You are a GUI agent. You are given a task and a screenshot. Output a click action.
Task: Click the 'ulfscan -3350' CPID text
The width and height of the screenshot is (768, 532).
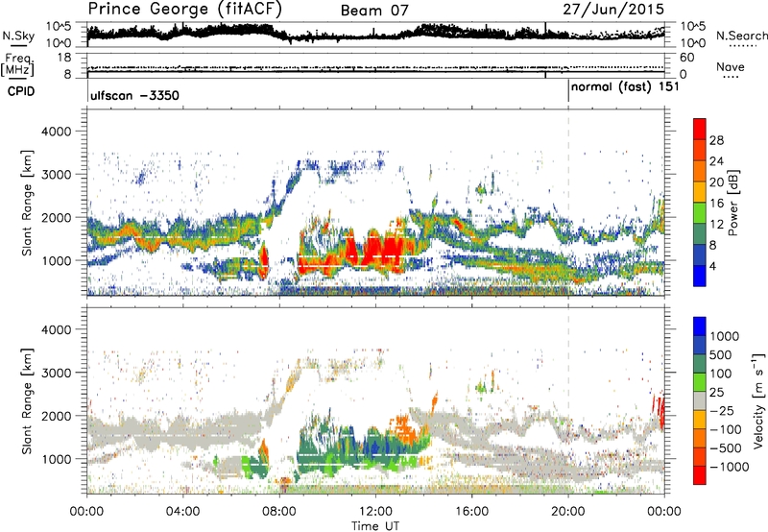tap(134, 95)
